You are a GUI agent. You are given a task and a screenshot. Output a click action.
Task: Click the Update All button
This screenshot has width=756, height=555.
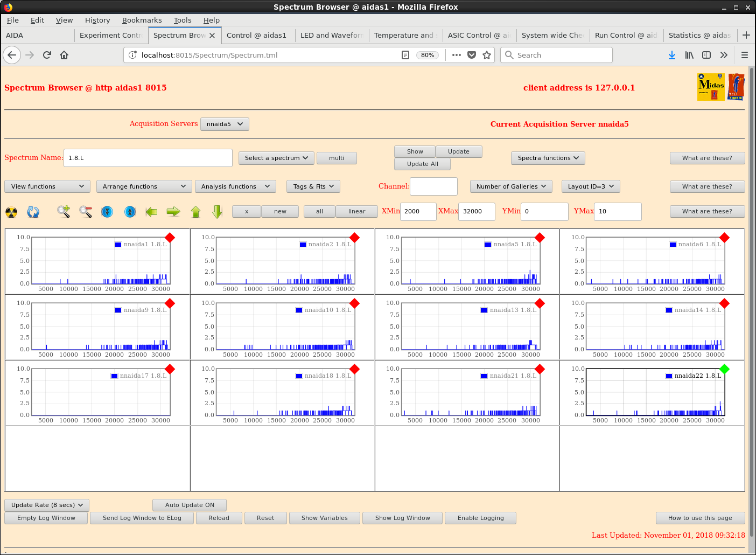[422, 164]
